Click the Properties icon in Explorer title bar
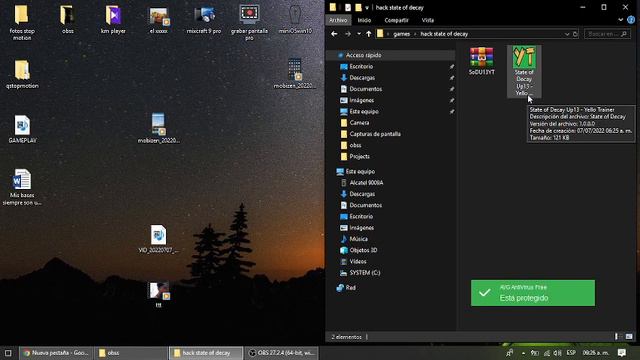Image resolution: width=640 pixels, height=360 pixels. (x=348, y=7)
